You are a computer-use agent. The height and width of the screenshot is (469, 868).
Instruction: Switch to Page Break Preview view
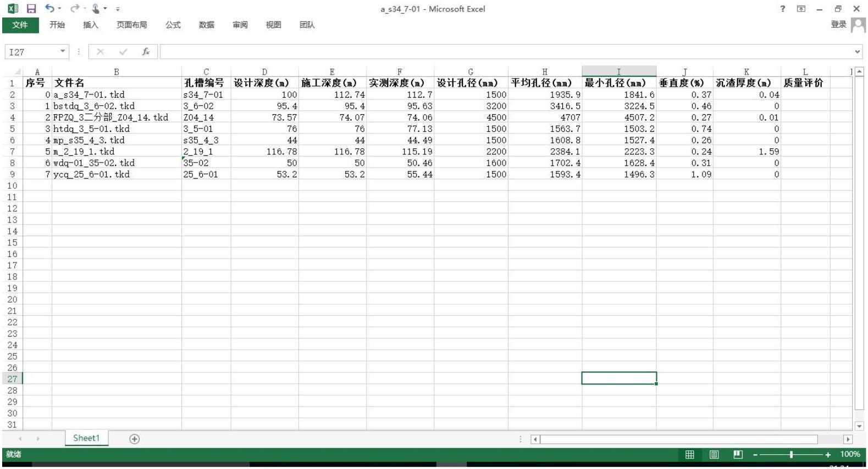pyautogui.click(x=738, y=455)
